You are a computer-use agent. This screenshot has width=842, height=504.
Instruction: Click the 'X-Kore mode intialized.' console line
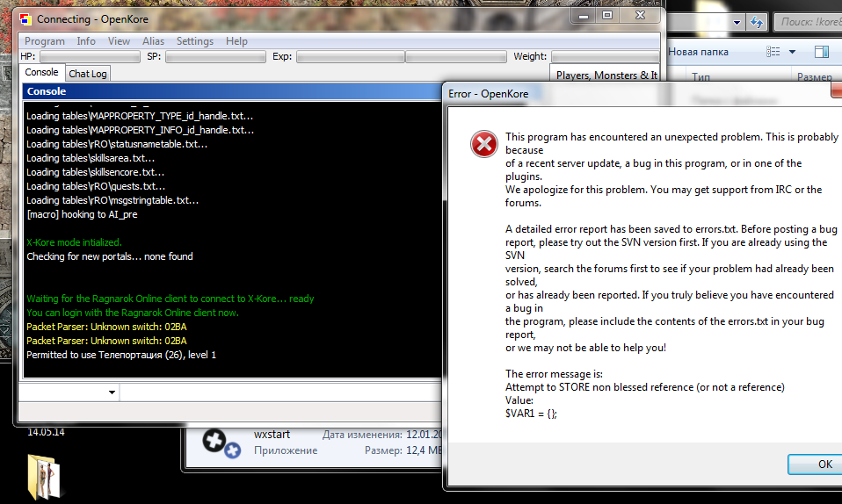click(x=74, y=242)
